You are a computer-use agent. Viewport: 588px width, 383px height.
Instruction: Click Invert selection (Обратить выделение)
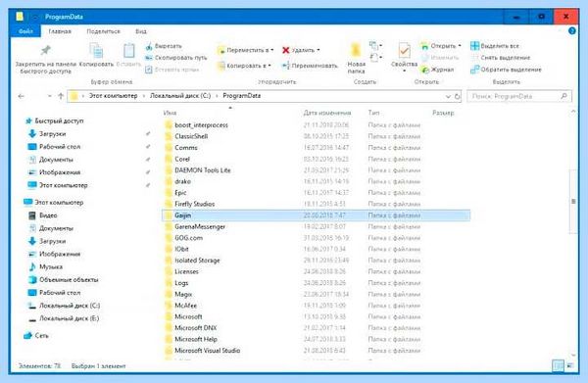coord(506,70)
